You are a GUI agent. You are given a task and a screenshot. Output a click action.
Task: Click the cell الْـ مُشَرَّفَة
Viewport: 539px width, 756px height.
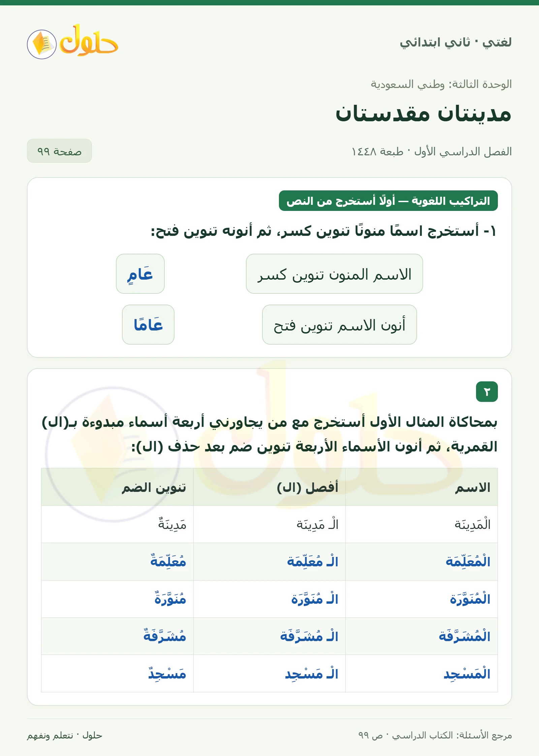pyautogui.click(x=269, y=636)
